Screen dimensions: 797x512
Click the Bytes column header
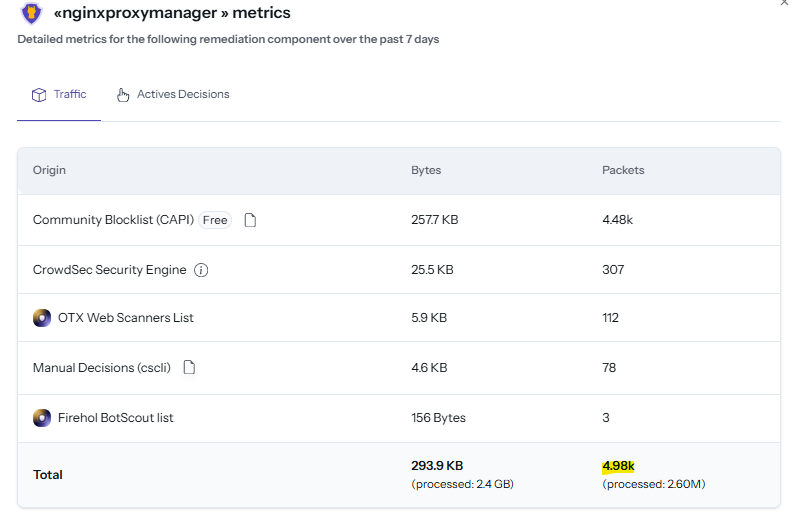click(426, 170)
